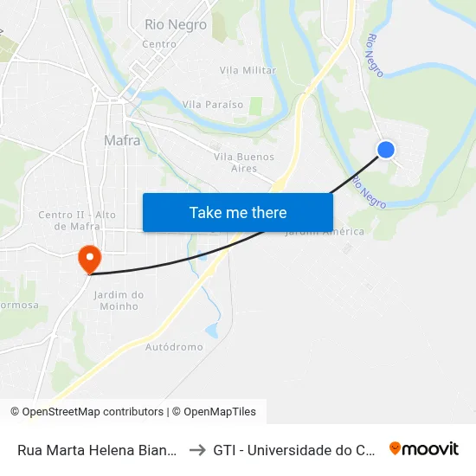This screenshot has width=476, height=476.
Task: Select destination text GTI - Universidade do C…
Action: click(294, 450)
